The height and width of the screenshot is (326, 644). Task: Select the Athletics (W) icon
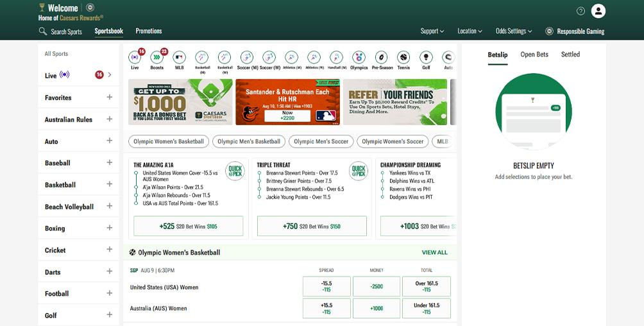point(314,58)
